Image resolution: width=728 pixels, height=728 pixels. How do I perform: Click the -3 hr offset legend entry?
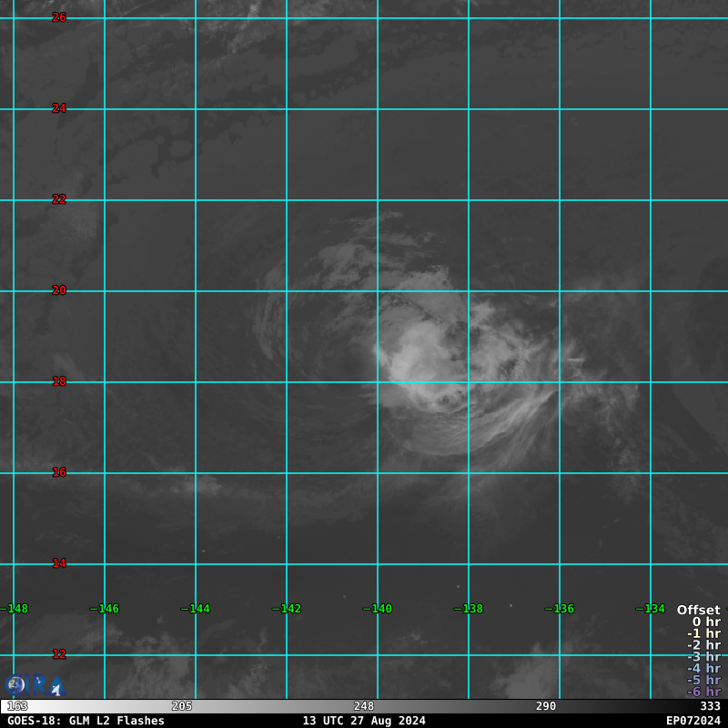click(703, 657)
